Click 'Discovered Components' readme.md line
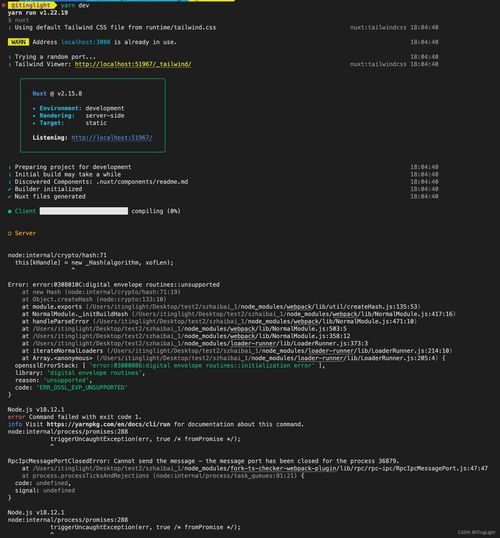The image size is (500, 538). tap(101, 182)
